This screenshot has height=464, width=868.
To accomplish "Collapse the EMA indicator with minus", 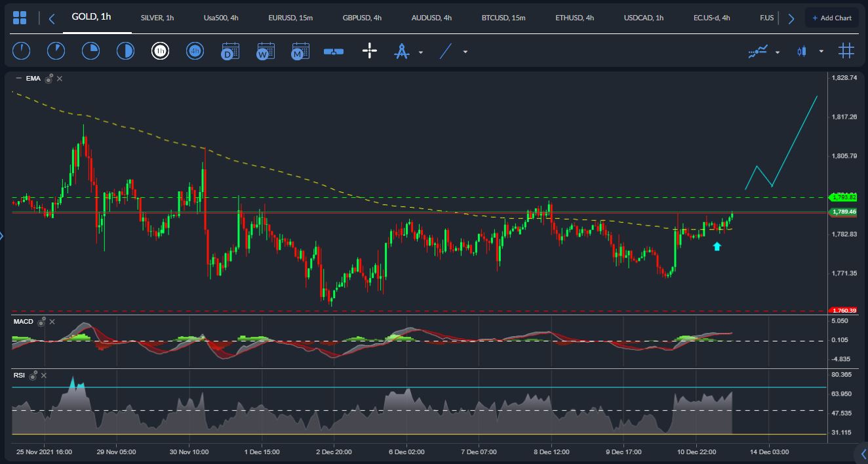I will (18, 79).
